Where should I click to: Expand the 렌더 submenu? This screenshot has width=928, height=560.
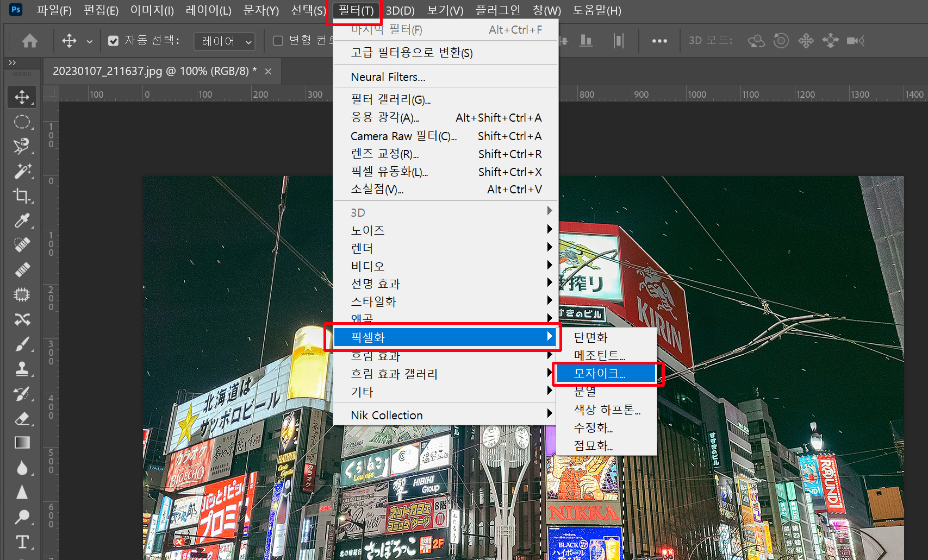pos(446,248)
